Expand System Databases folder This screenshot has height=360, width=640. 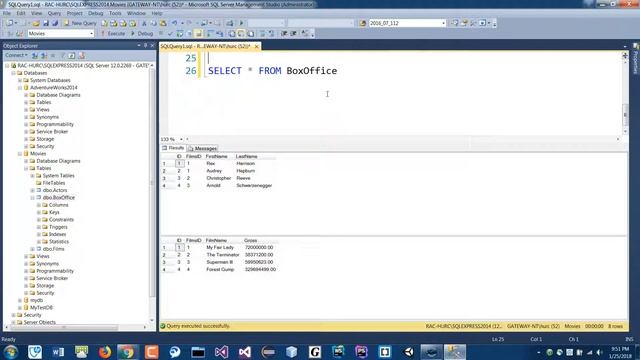pyautogui.click(x=20, y=80)
